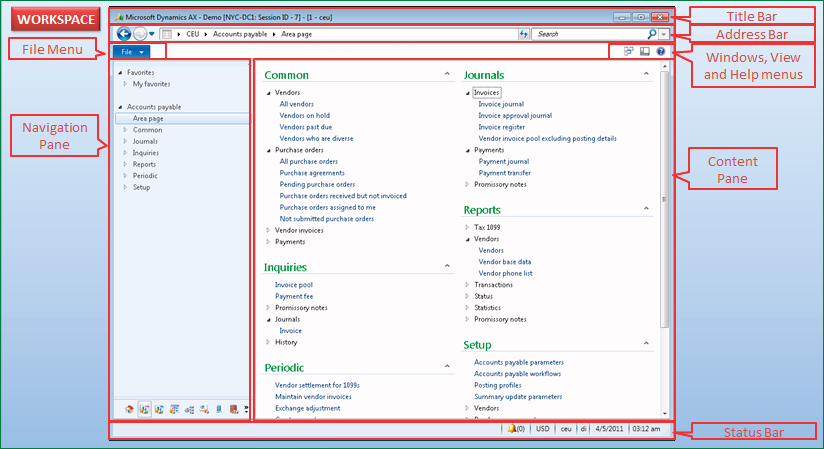Focus the Search input field
This screenshot has width=824, height=449.
point(590,34)
